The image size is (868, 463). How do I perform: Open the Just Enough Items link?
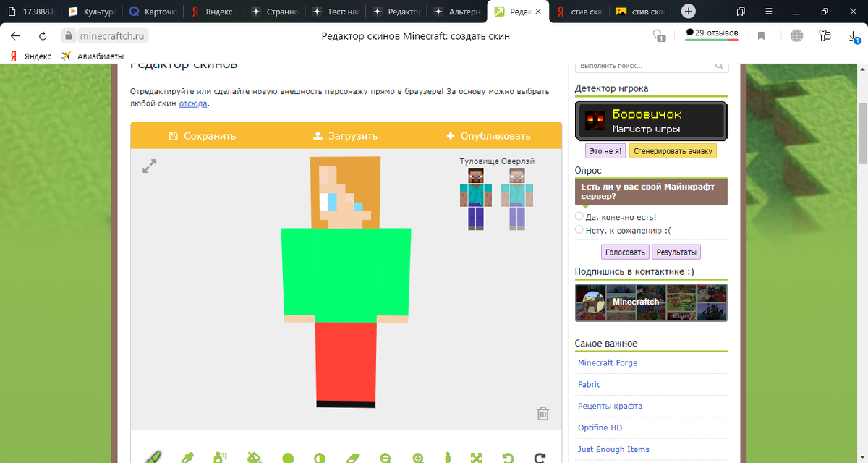(613, 450)
